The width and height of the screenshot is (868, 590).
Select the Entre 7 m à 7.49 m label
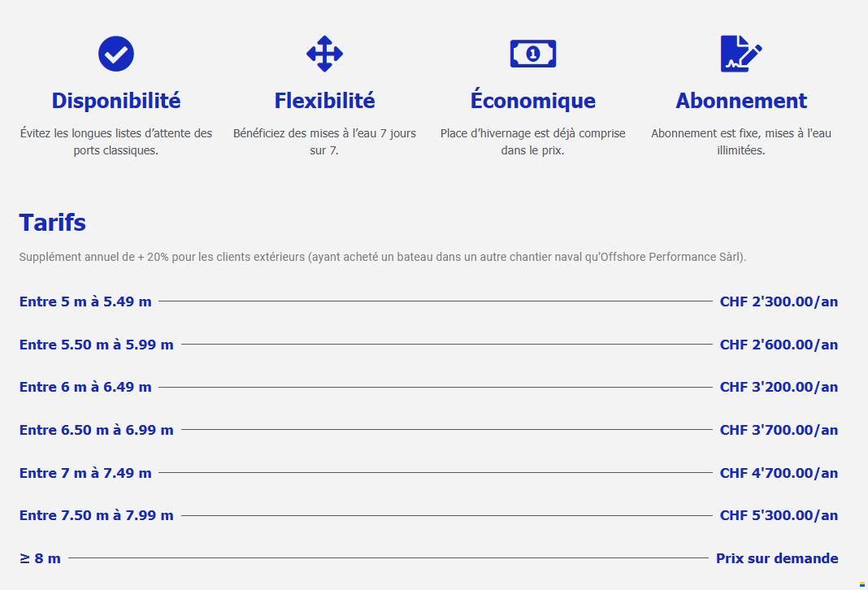click(85, 473)
